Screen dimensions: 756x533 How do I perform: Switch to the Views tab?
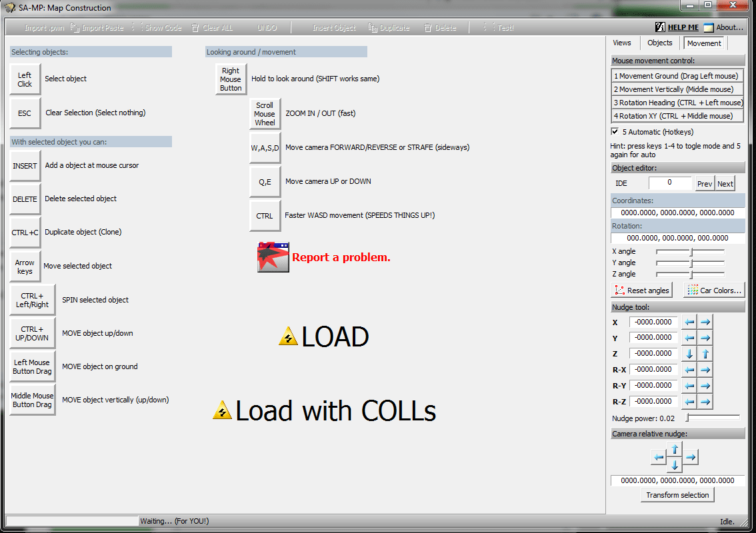coord(621,43)
